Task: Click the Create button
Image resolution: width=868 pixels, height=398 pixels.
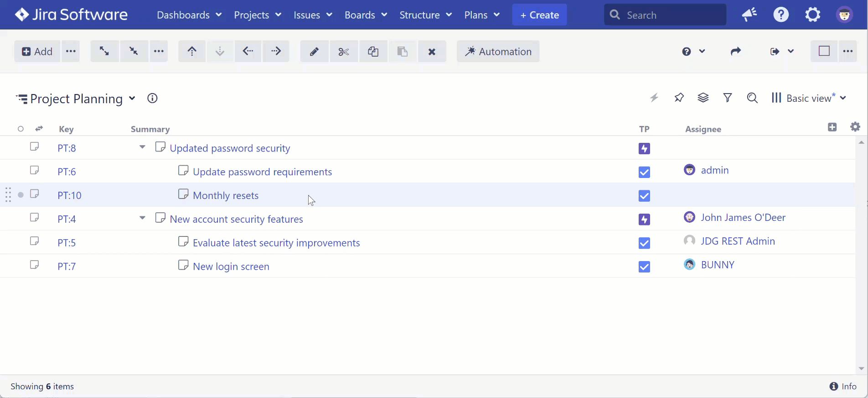Action: [x=539, y=15]
